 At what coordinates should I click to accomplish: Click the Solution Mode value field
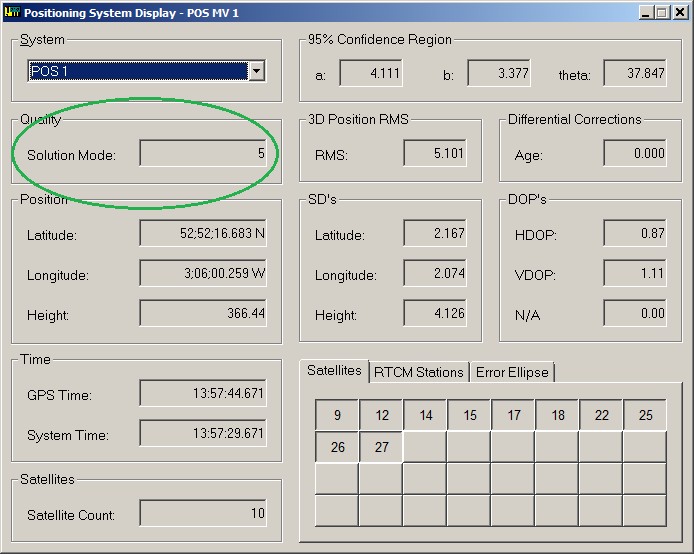203,153
